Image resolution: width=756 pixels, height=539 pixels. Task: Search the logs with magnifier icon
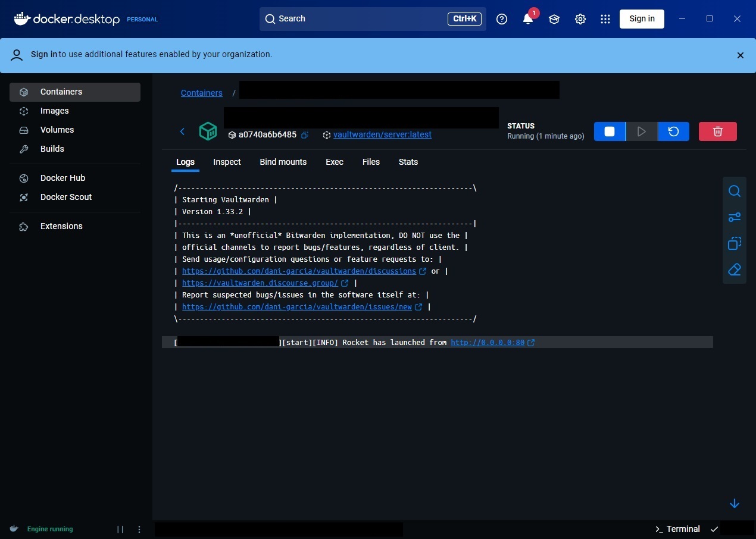point(735,191)
